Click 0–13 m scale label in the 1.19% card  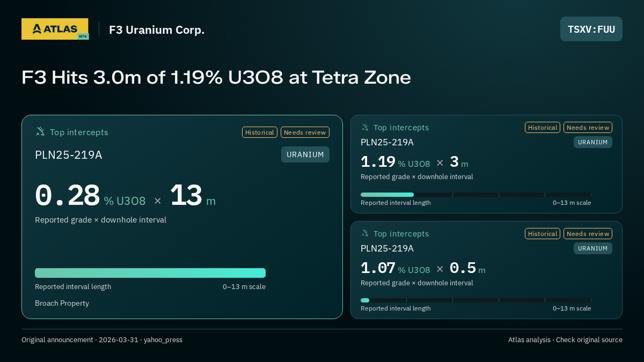point(572,203)
